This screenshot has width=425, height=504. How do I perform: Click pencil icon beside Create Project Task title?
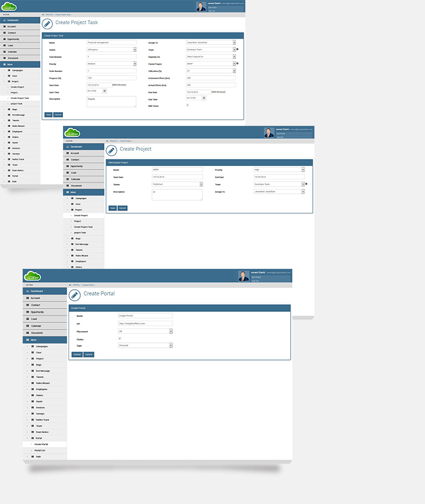point(48,24)
